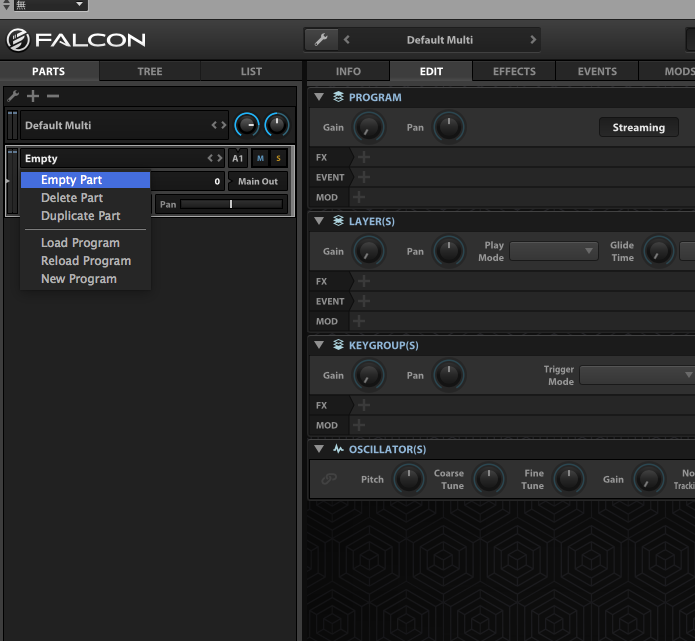Add an EVENT to the Layer row
Screen dimensions: 695x641
pos(364,301)
